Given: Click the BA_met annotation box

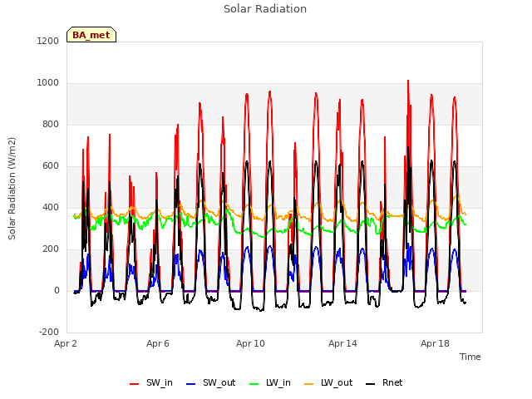Looking at the screenshot, I should 91,35.
